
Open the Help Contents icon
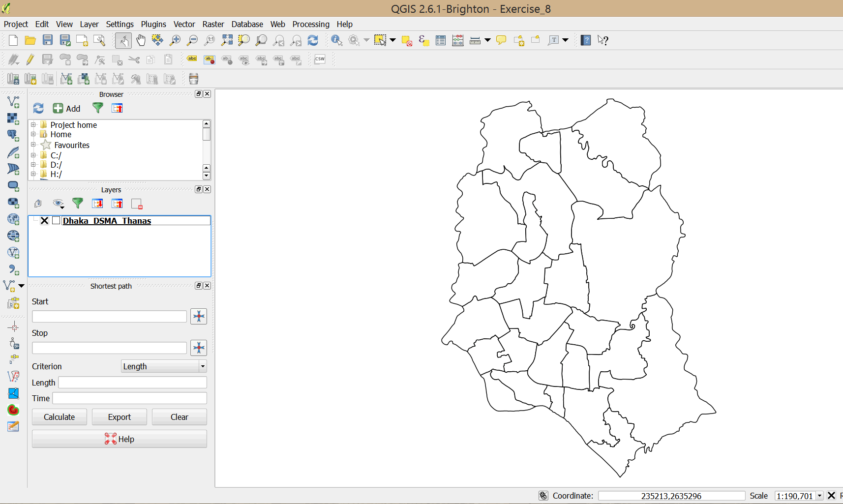[586, 40]
